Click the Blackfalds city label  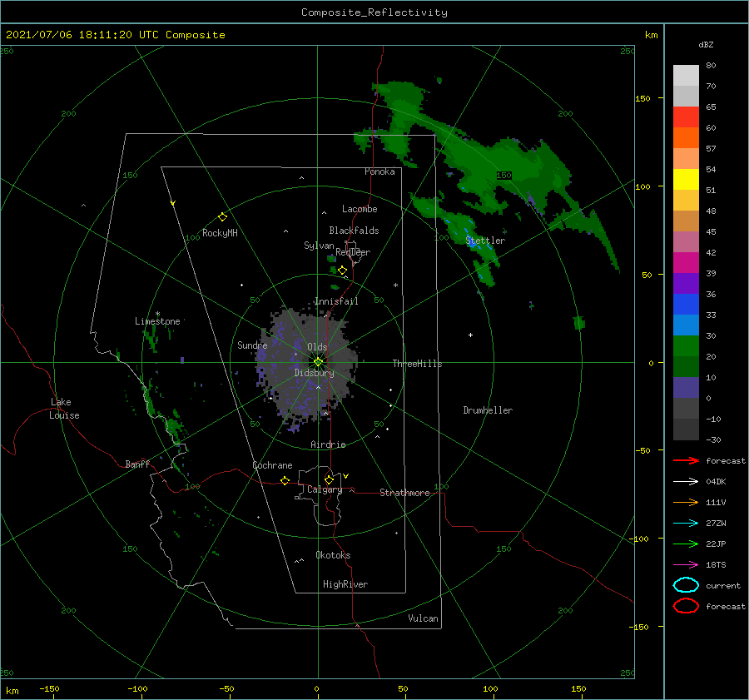coord(354,231)
